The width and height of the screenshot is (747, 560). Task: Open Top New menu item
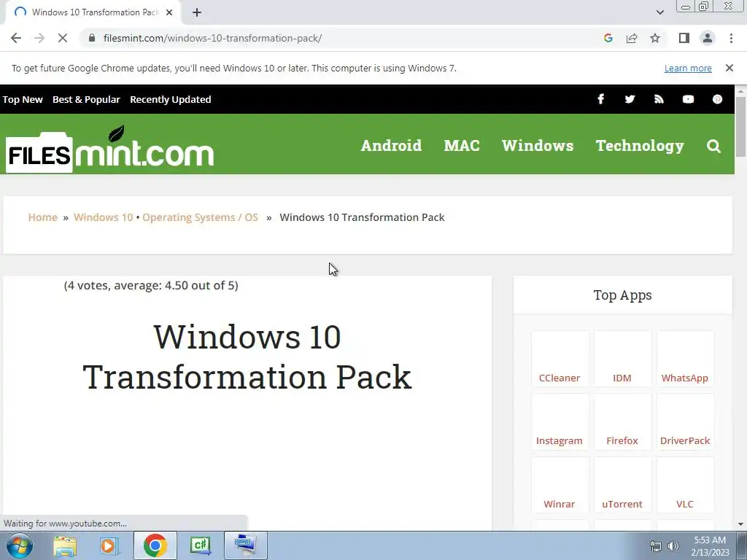[x=23, y=99]
